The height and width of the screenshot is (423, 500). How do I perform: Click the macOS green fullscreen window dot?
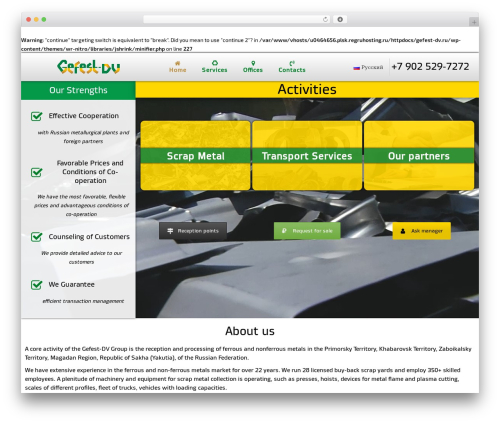44,19
